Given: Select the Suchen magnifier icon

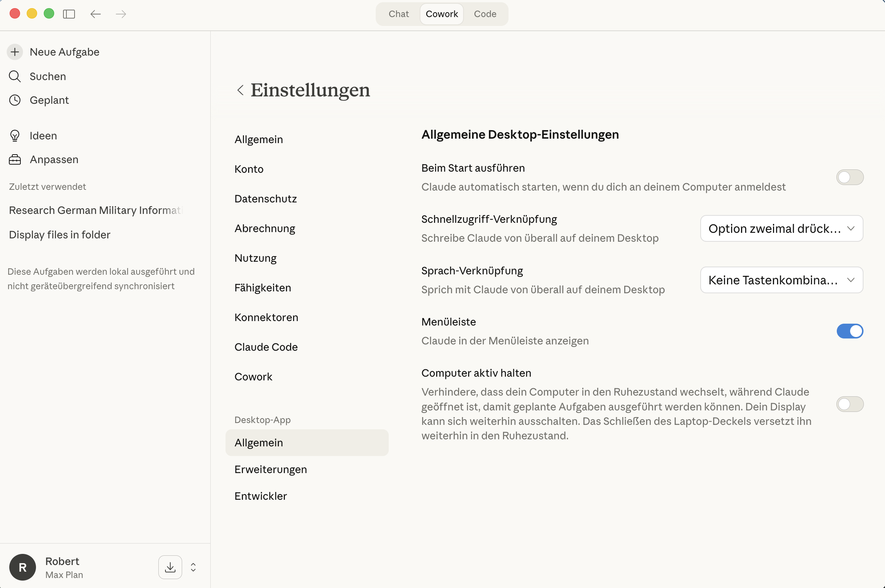Looking at the screenshot, I should (x=14, y=76).
